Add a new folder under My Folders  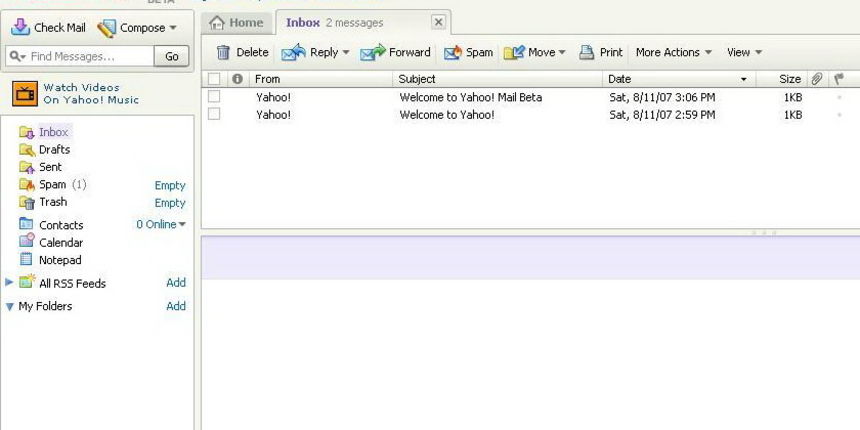(176, 306)
